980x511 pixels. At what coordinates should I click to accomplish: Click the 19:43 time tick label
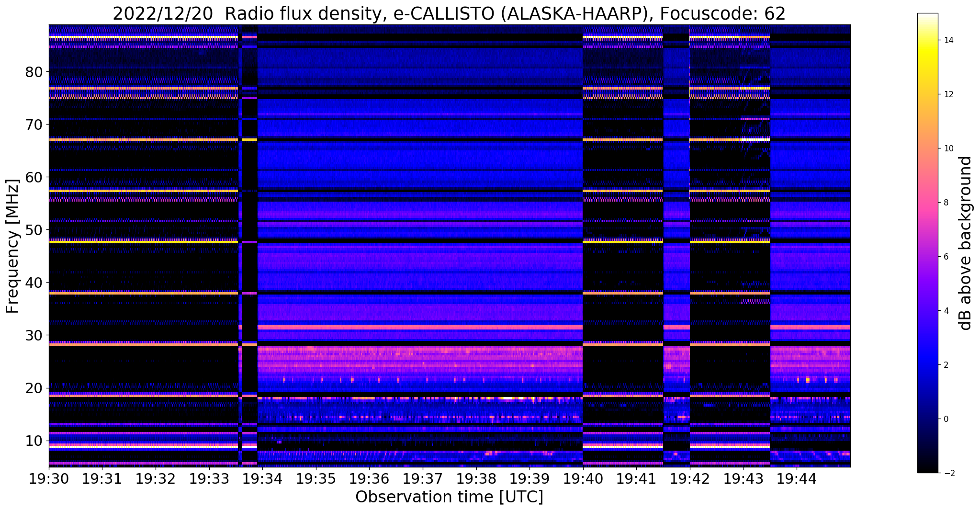pos(743,478)
